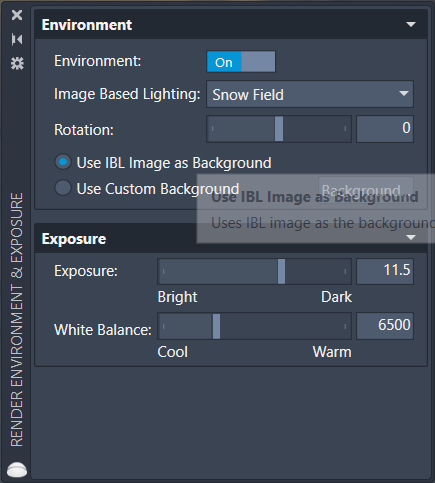Viewport: 435px width, 483px height.
Task: Click the auto-hide palette icon
Action: click(x=17, y=39)
